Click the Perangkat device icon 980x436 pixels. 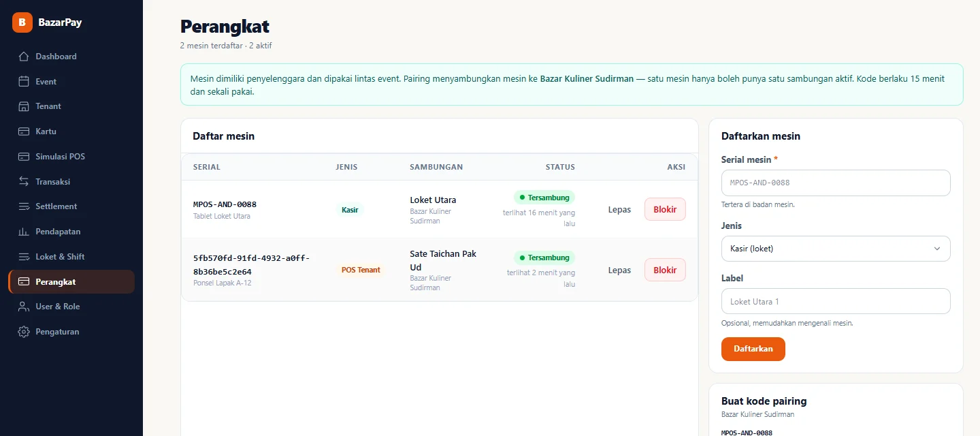24,282
